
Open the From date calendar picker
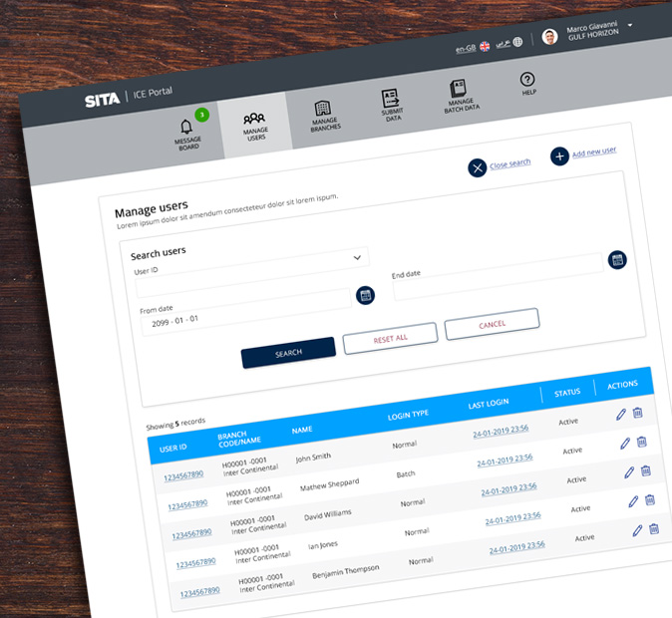coord(366,295)
